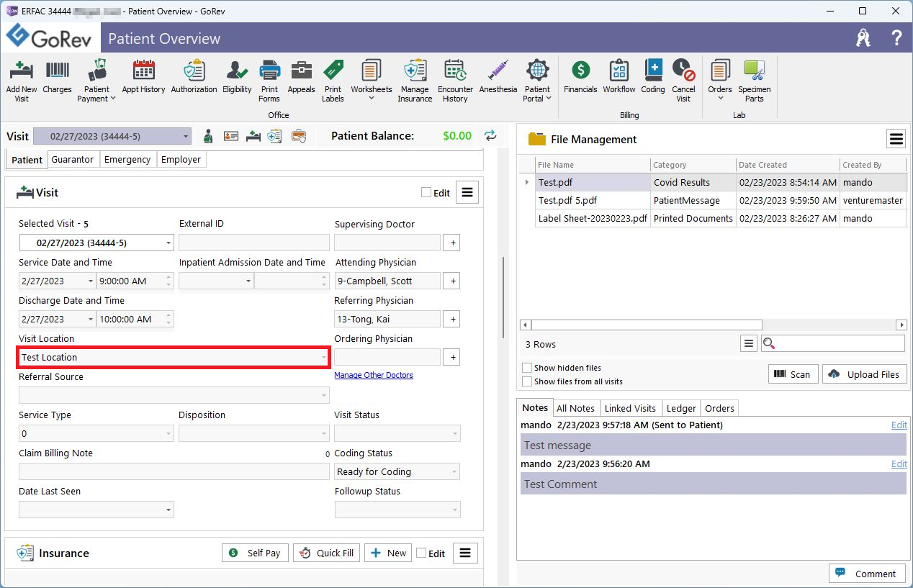Add Referring Physician with plus button
Image resolution: width=913 pixels, height=588 pixels.
(451, 320)
